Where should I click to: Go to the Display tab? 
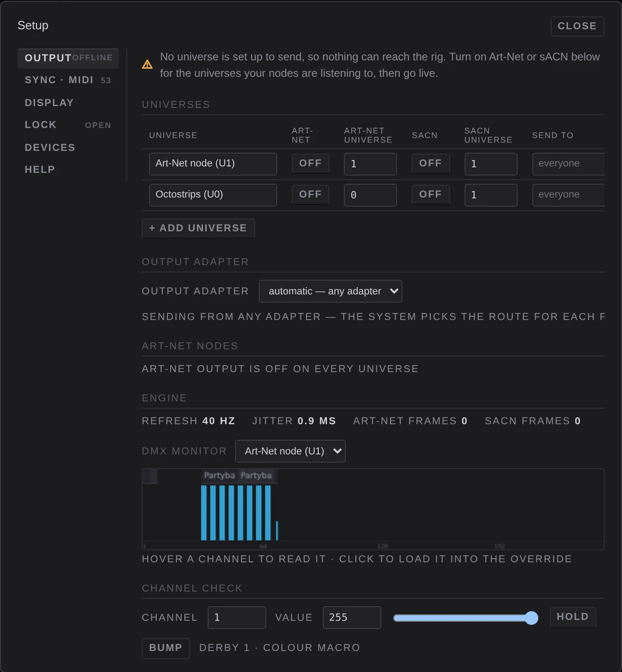click(68, 103)
